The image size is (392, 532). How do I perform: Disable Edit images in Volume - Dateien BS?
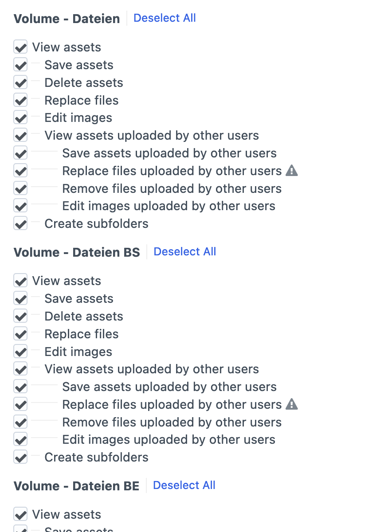pyautogui.click(x=20, y=351)
